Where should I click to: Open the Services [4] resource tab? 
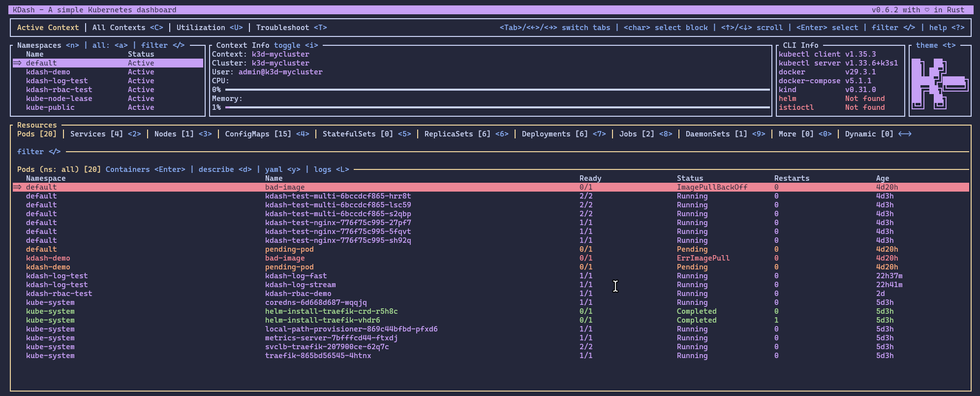click(x=105, y=134)
